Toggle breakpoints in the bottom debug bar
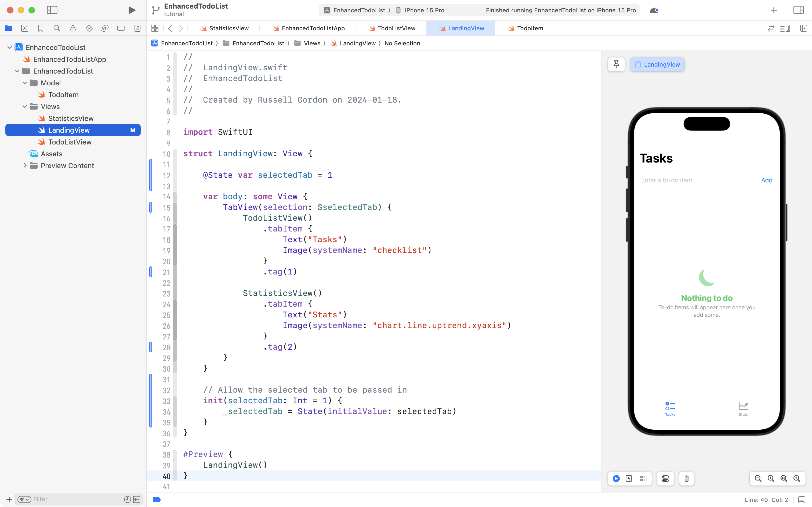The height and width of the screenshot is (507, 812). (x=157, y=500)
